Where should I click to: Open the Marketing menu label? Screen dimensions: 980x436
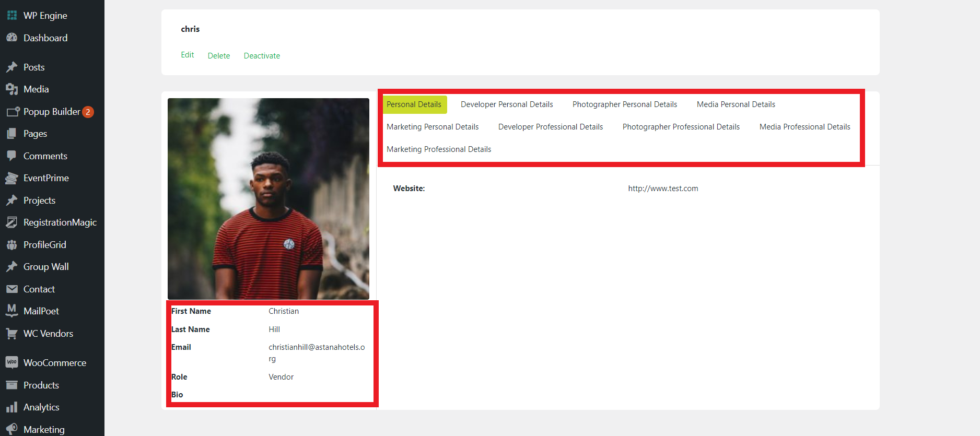[44, 429]
